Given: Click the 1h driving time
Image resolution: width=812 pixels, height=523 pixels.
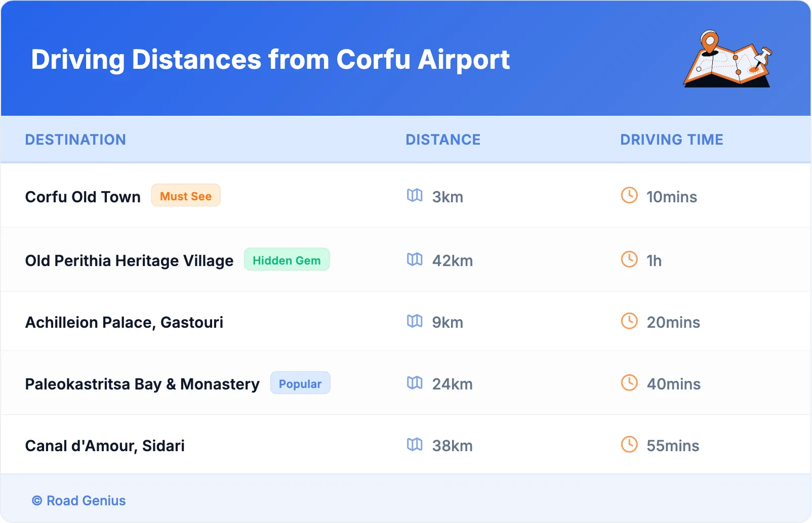Looking at the screenshot, I should click(654, 260).
